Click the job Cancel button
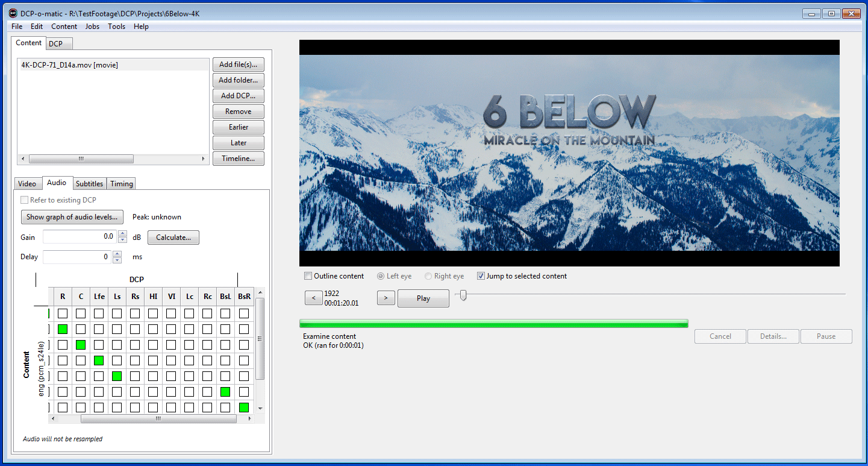 [x=720, y=336]
